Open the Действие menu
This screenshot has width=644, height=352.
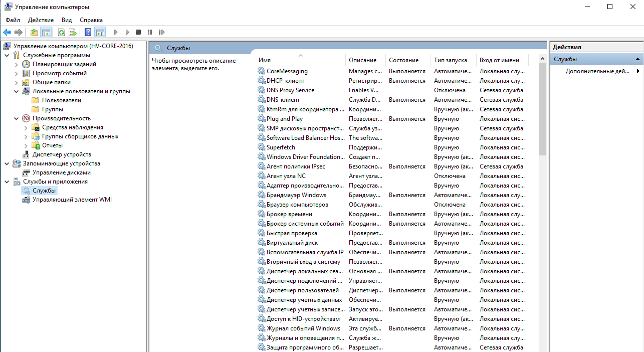click(41, 20)
